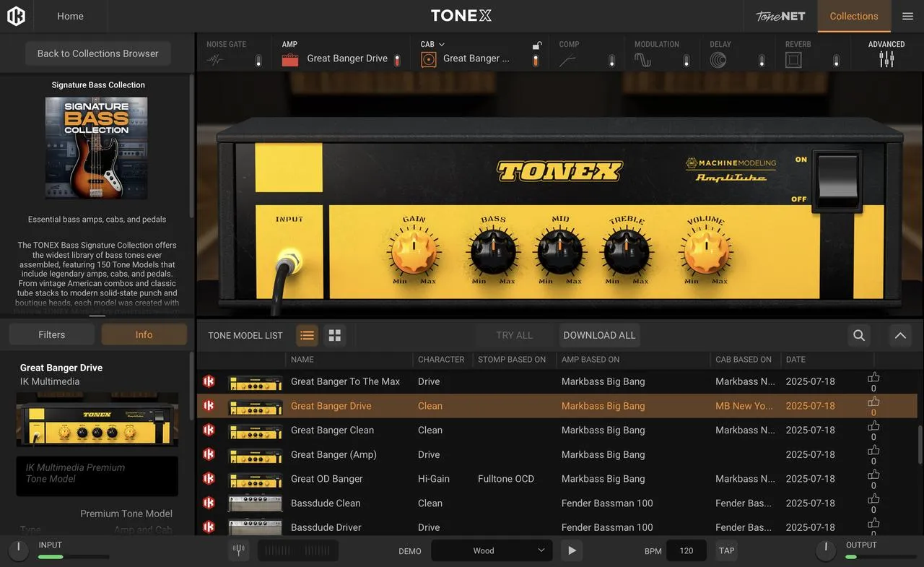Sort by the DATE column header
Viewport: 924px width, 567px height.
[x=796, y=359]
